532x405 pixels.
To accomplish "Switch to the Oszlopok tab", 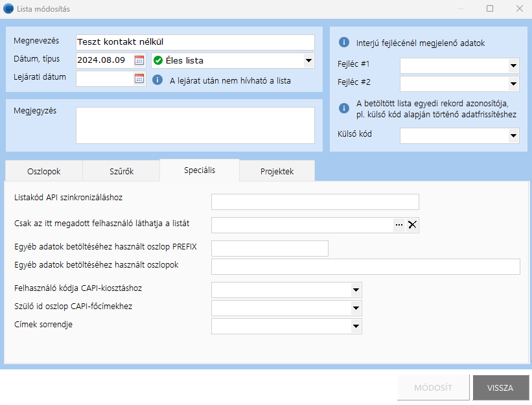I will click(x=44, y=172).
